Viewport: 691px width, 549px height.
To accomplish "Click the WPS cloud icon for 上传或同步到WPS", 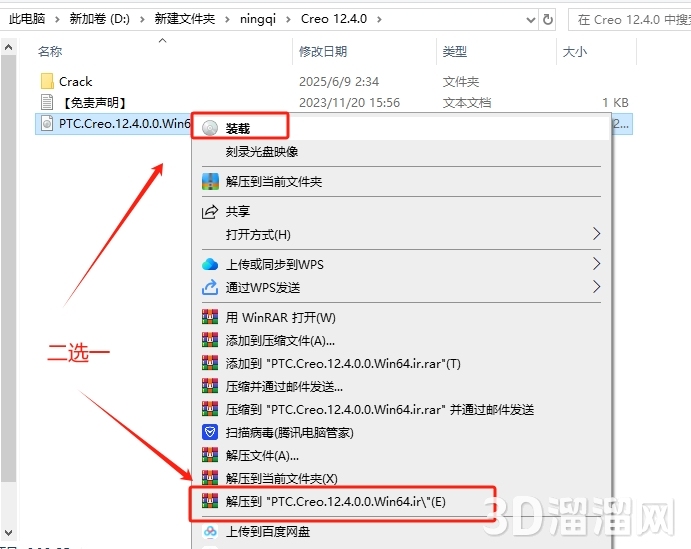I will pyautogui.click(x=210, y=264).
